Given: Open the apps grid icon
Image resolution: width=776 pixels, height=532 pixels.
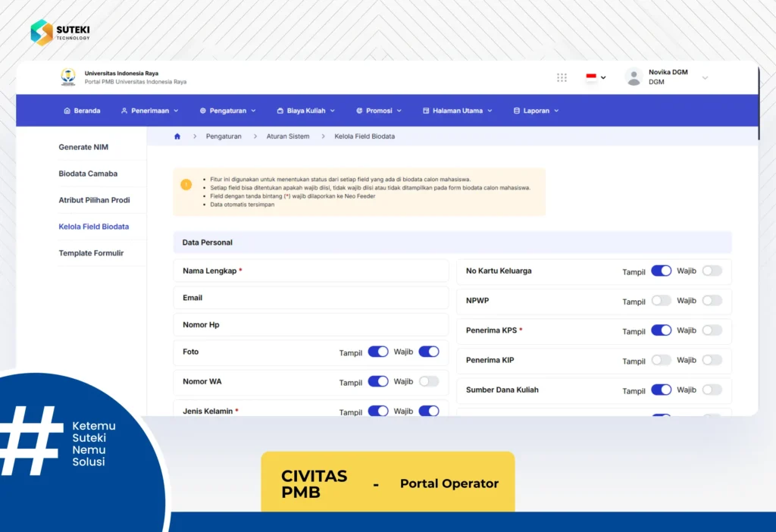Looking at the screenshot, I should 562,78.
